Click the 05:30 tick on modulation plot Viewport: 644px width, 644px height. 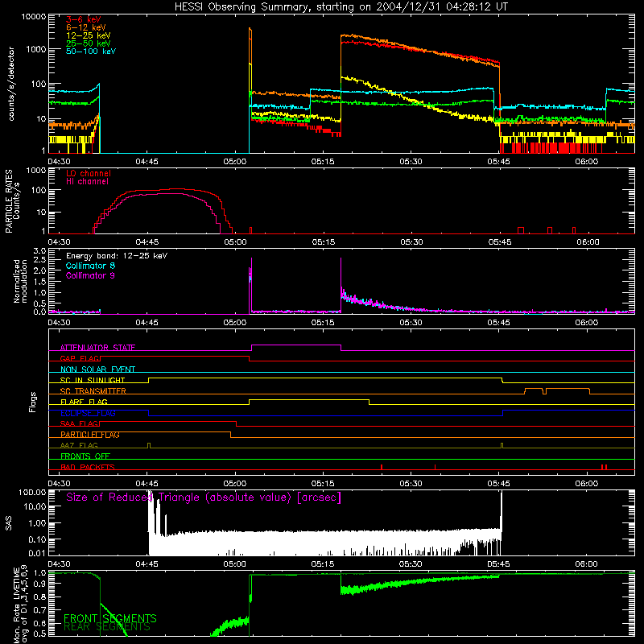click(x=411, y=323)
